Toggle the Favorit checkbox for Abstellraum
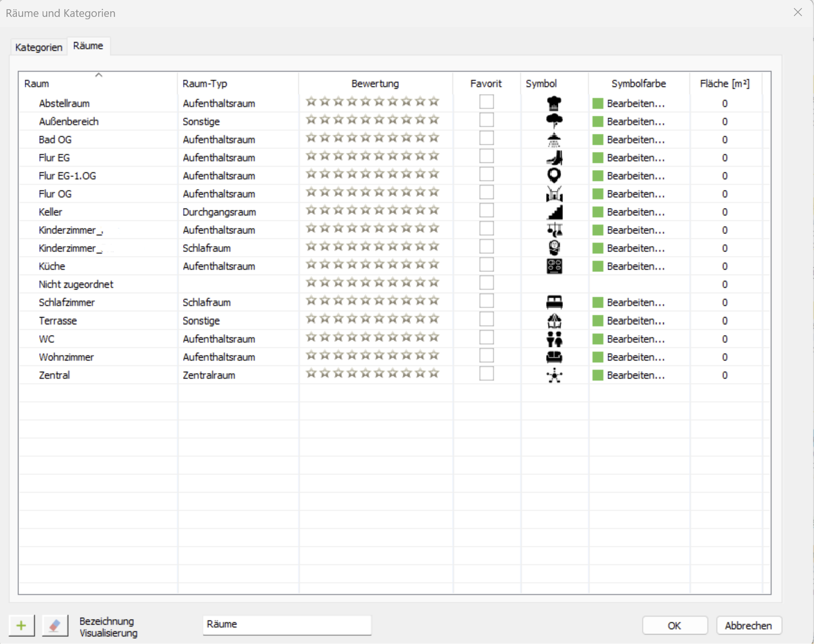 pyautogui.click(x=486, y=102)
